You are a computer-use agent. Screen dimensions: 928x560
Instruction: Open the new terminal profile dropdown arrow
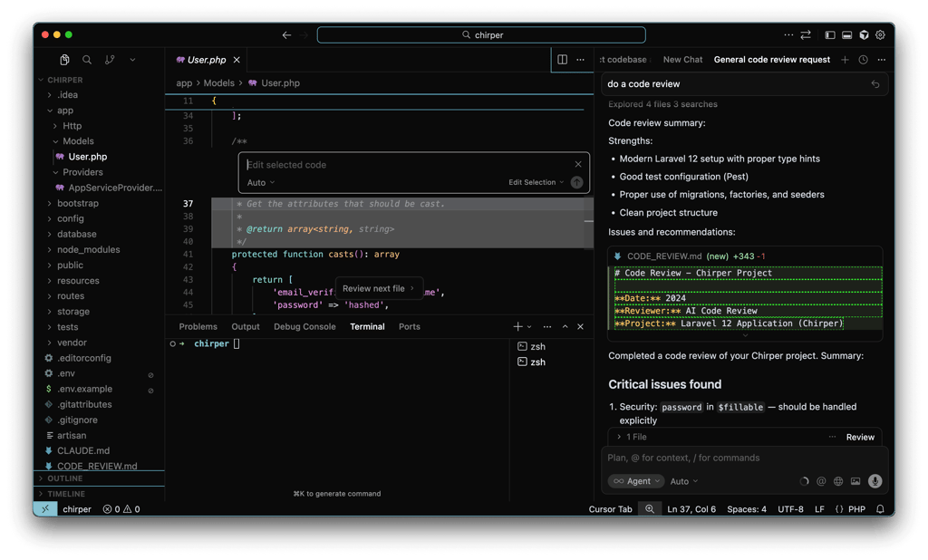point(529,327)
